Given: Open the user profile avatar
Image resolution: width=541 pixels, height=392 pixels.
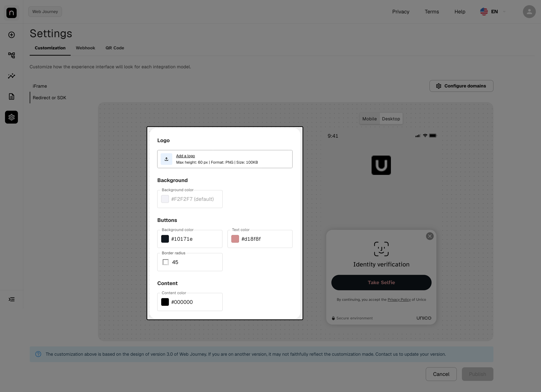Looking at the screenshot, I should [529, 12].
